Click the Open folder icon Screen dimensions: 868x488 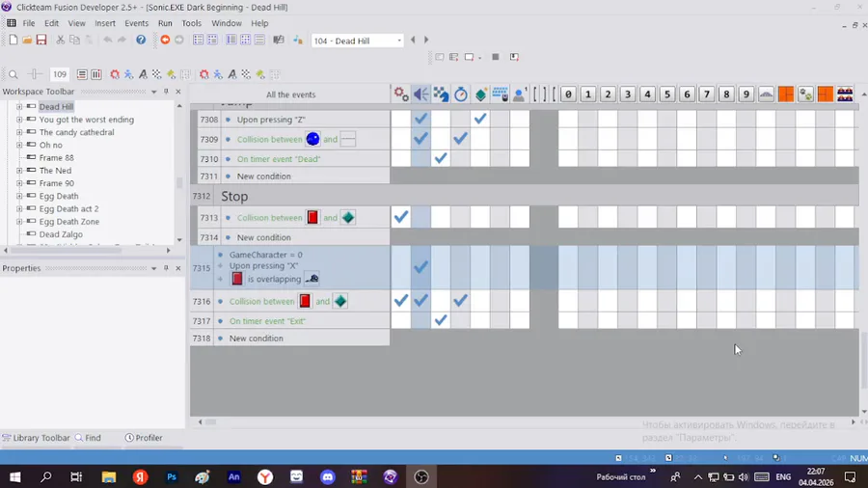point(27,40)
